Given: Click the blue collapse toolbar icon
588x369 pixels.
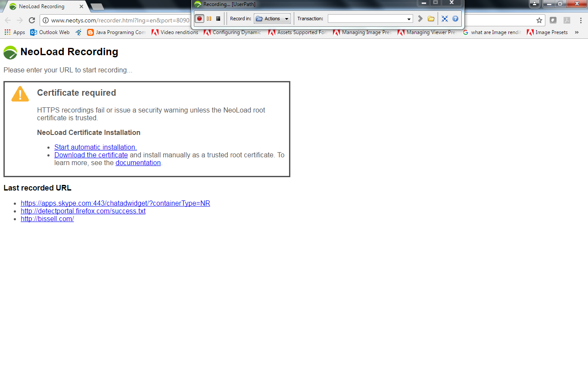Looking at the screenshot, I should coord(445,19).
